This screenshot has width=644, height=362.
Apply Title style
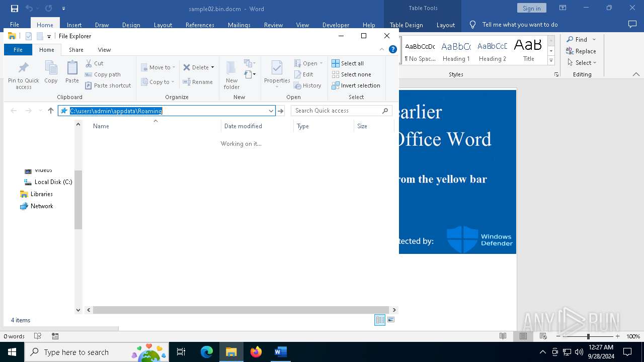[x=528, y=50]
